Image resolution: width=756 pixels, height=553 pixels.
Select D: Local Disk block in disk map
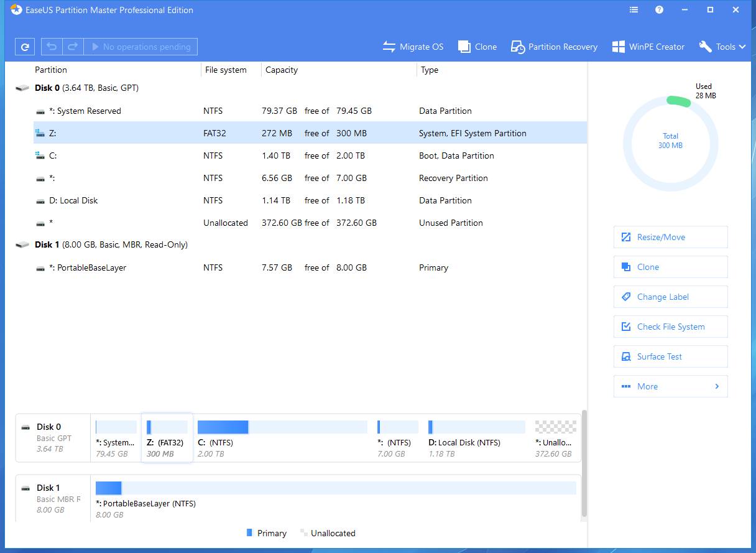click(x=477, y=438)
